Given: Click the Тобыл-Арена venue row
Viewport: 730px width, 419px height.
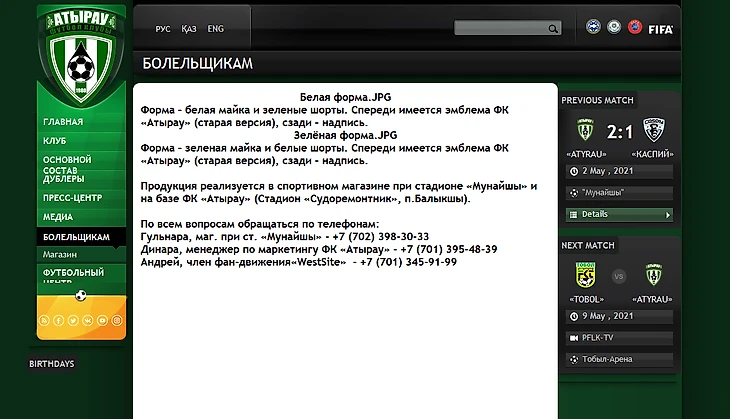Looking at the screenshot, I should (x=619, y=359).
